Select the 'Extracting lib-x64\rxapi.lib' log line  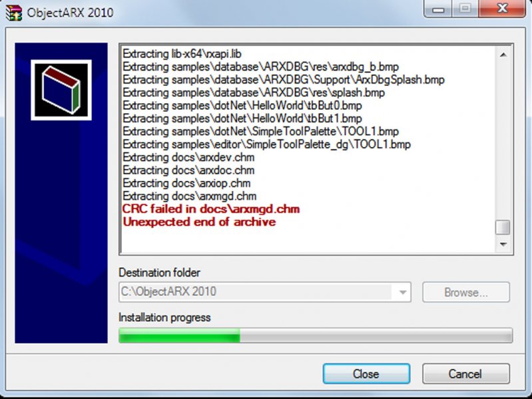click(x=182, y=54)
